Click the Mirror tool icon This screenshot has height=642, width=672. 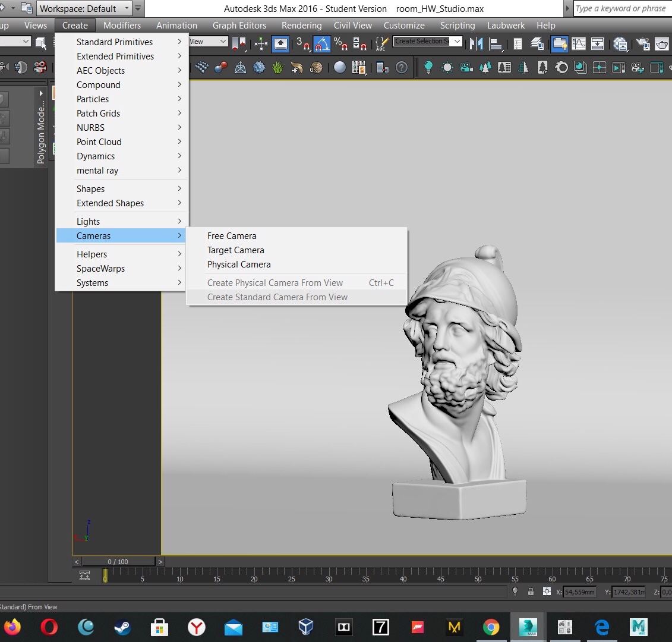476,43
